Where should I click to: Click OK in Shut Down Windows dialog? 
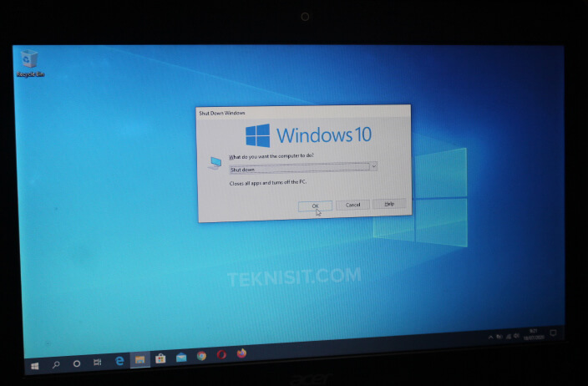(315, 206)
